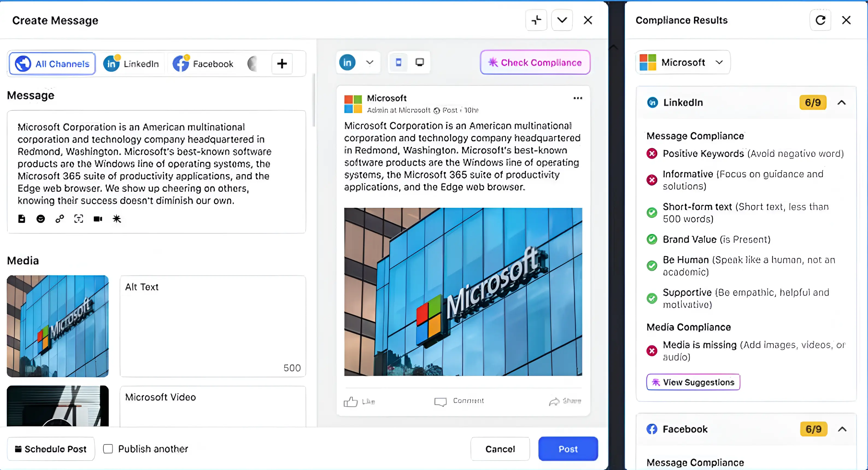The image size is (868, 470).
Task: Click the Cancel button
Action: pos(500,449)
